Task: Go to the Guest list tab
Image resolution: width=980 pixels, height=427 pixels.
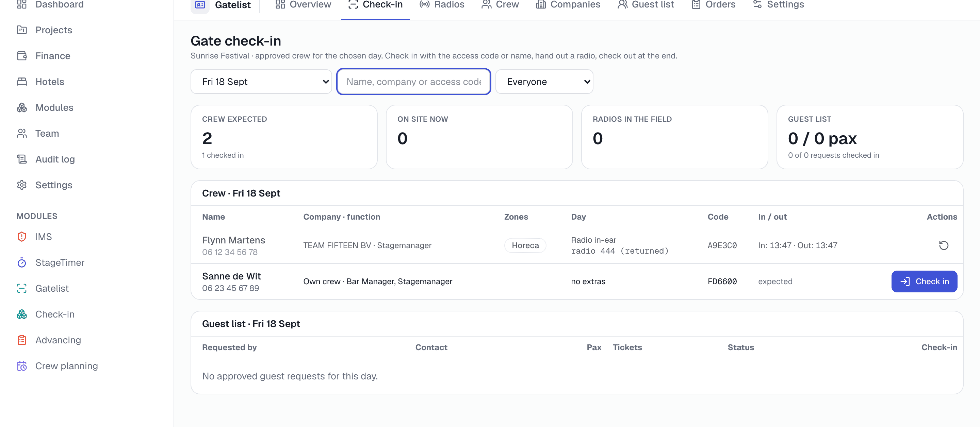Action: click(x=646, y=4)
